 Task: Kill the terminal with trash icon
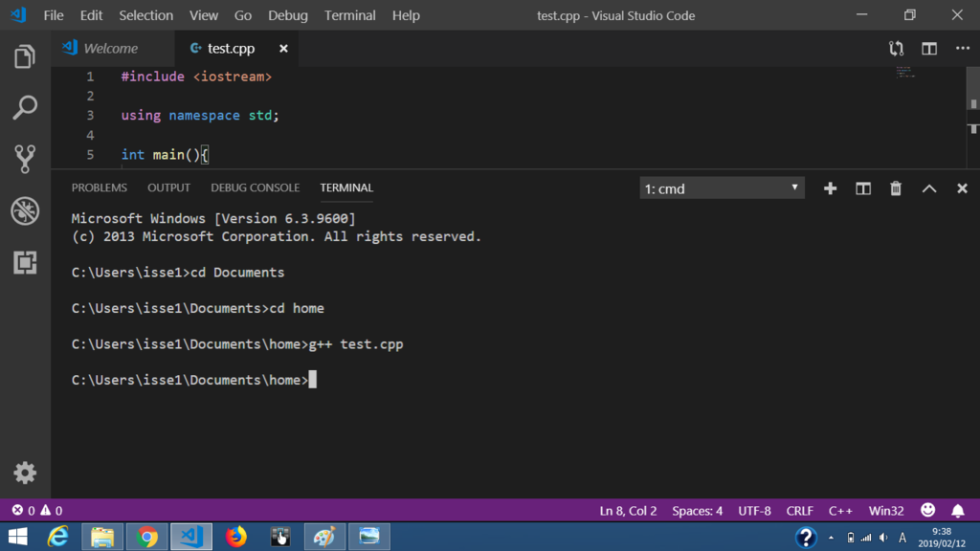click(x=896, y=188)
